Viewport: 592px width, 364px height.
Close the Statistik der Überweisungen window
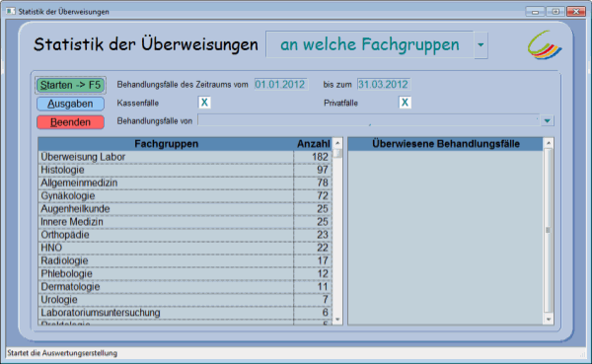point(576,12)
